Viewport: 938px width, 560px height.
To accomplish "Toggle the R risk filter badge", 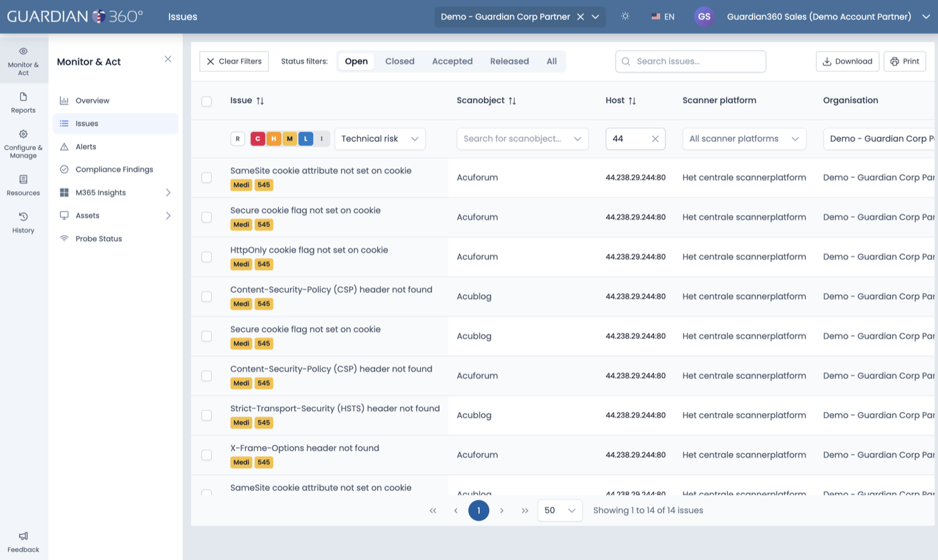I will pyautogui.click(x=237, y=139).
